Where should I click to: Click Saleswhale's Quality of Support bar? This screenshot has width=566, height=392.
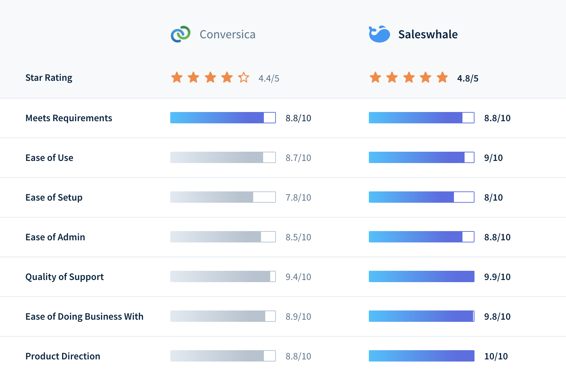coord(422,276)
